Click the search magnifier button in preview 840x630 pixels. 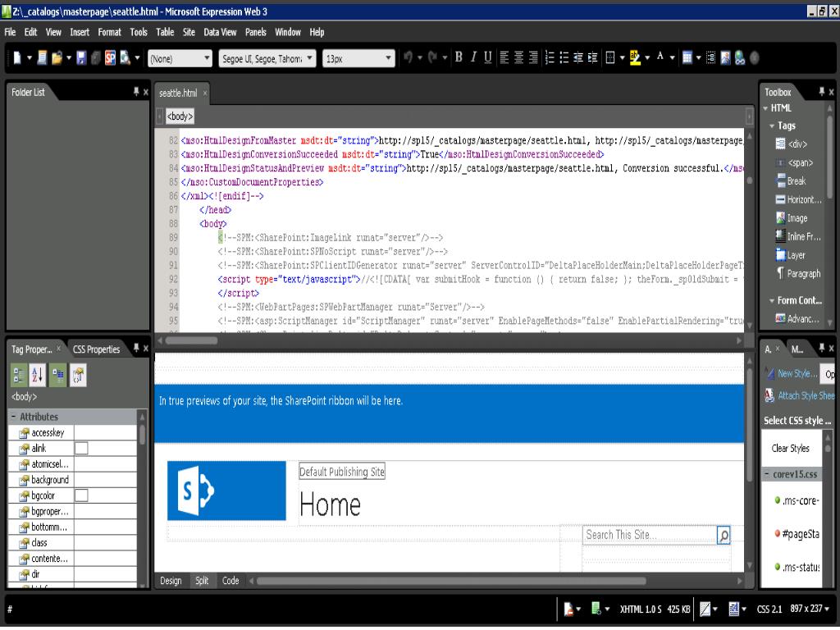[x=724, y=535]
